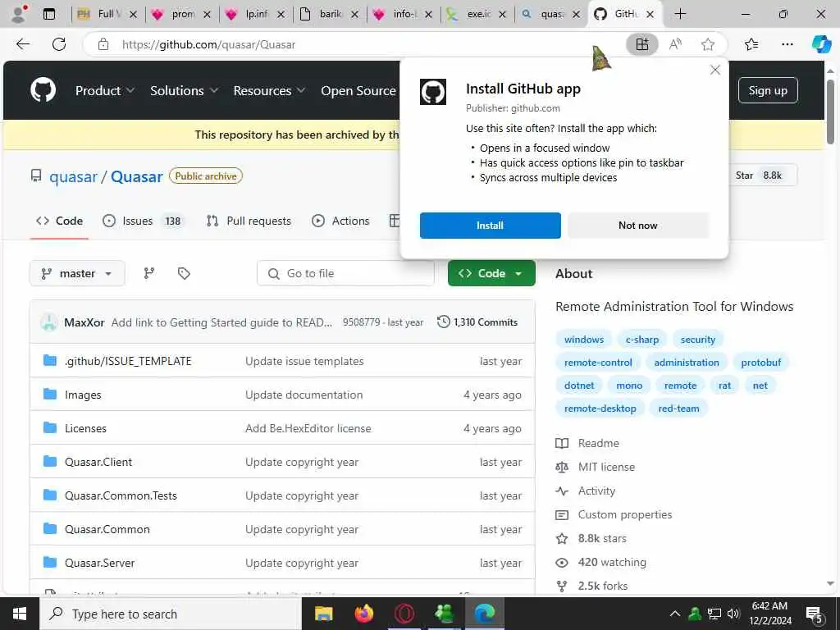Screen dimensions: 840x630
Task: Click the network icon in system tray
Action: (714, 614)
